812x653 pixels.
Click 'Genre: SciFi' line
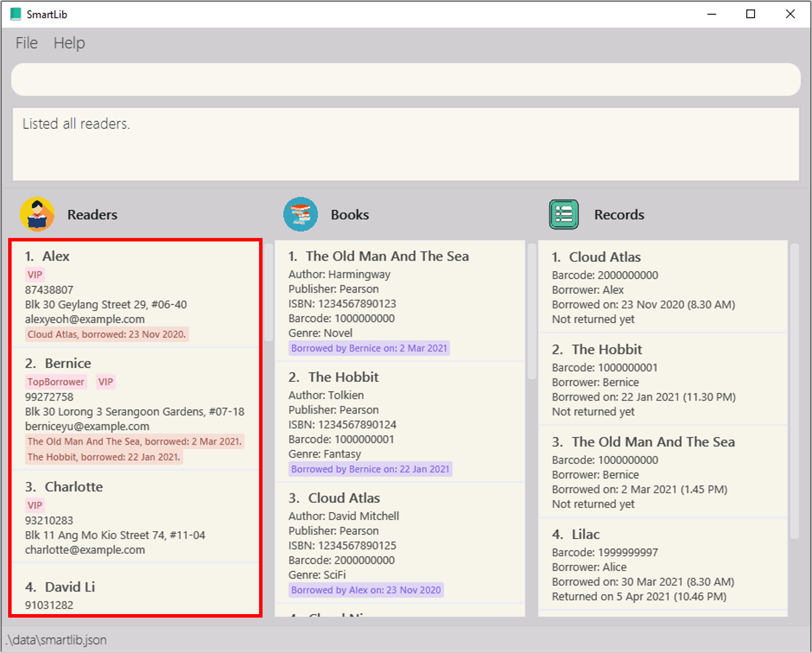(317, 575)
